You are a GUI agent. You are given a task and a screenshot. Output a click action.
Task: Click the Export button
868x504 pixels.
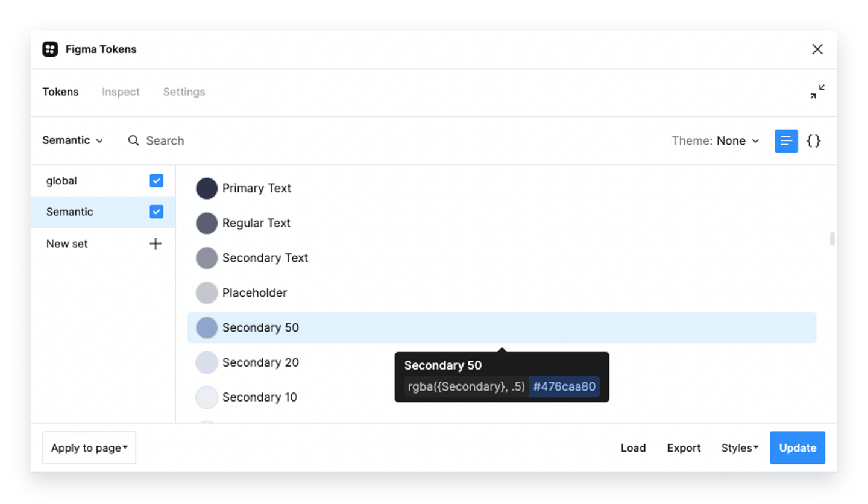(684, 448)
